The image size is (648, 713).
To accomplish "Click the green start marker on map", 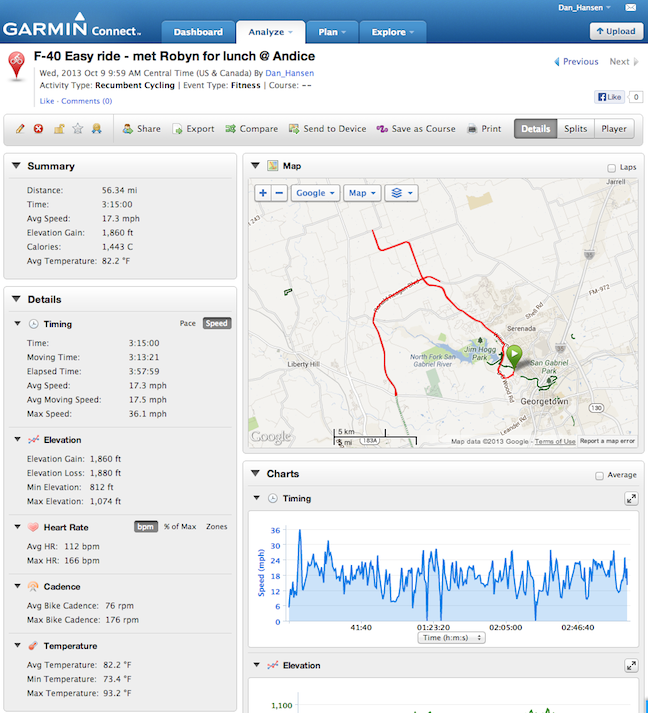I will 514,356.
